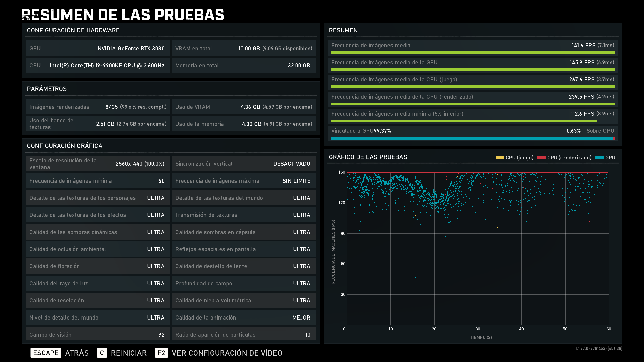Click the Vinculado a GPU progress bar
Viewport: 644px width, 362px height.
point(472,138)
